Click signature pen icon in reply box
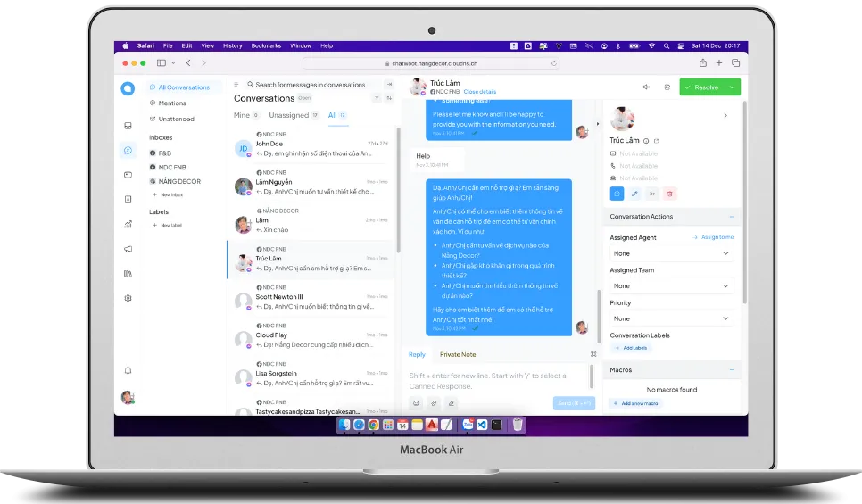 452,403
